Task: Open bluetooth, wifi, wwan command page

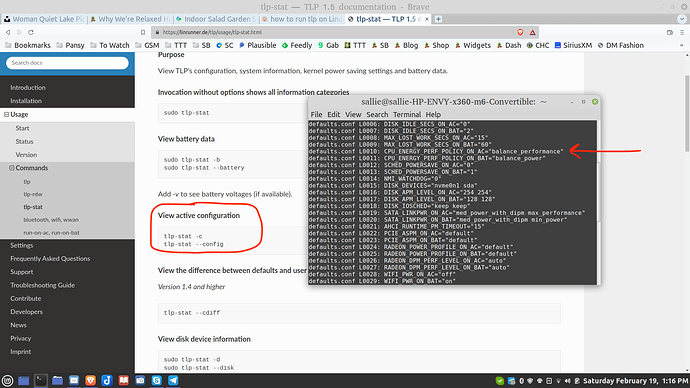Action: pyautogui.click(x=51, y=220)
